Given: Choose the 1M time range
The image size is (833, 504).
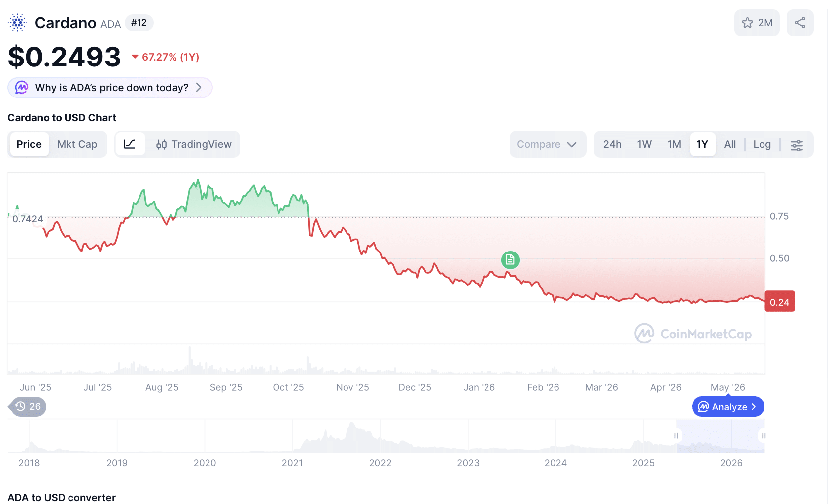Looking at the screenshot, I should pos(674,144).
